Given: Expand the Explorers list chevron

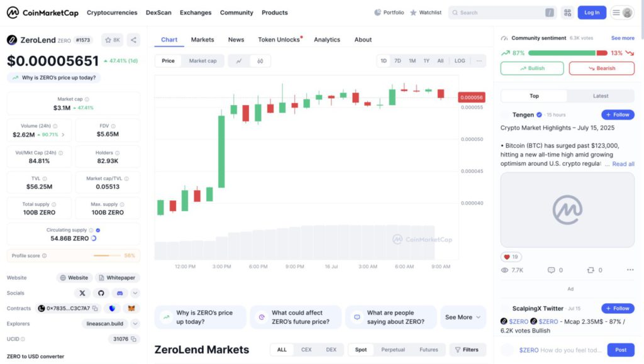Looking at the screenshot, I should [135, 324].
